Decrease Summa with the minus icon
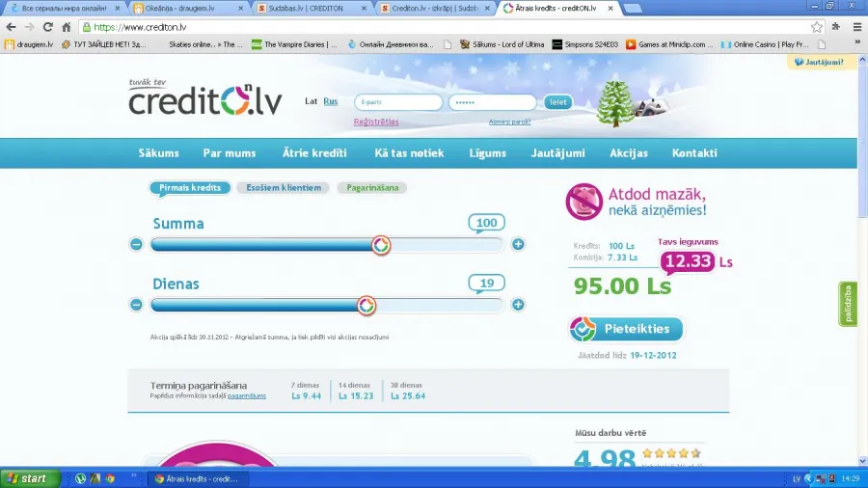This screenshot has width=868, height=488. pos(136,244)
